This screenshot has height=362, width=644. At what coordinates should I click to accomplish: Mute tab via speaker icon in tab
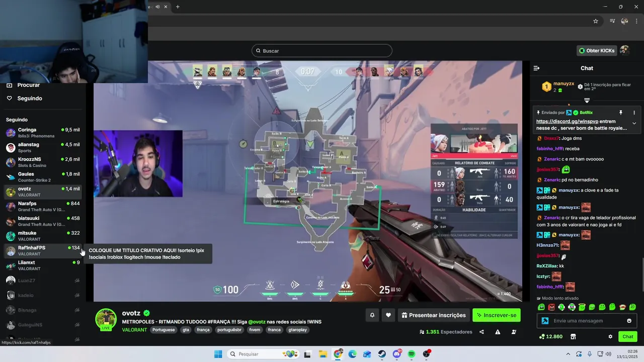point(157,7)
